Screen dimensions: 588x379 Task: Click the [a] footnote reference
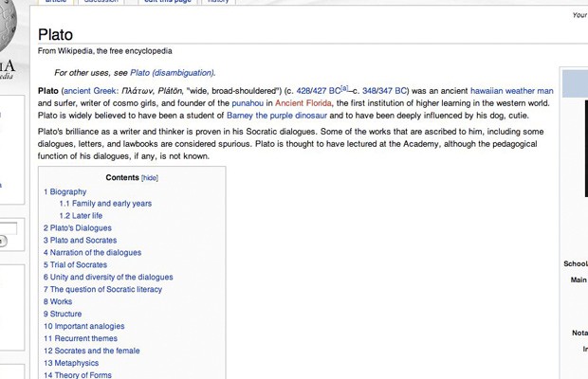[344, 88]
